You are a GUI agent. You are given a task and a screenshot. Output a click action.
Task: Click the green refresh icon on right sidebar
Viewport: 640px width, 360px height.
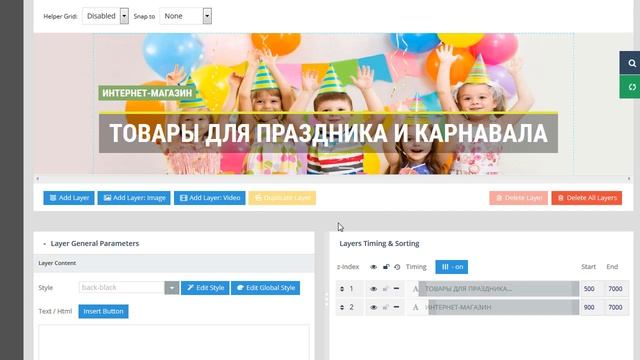[631, 87]
